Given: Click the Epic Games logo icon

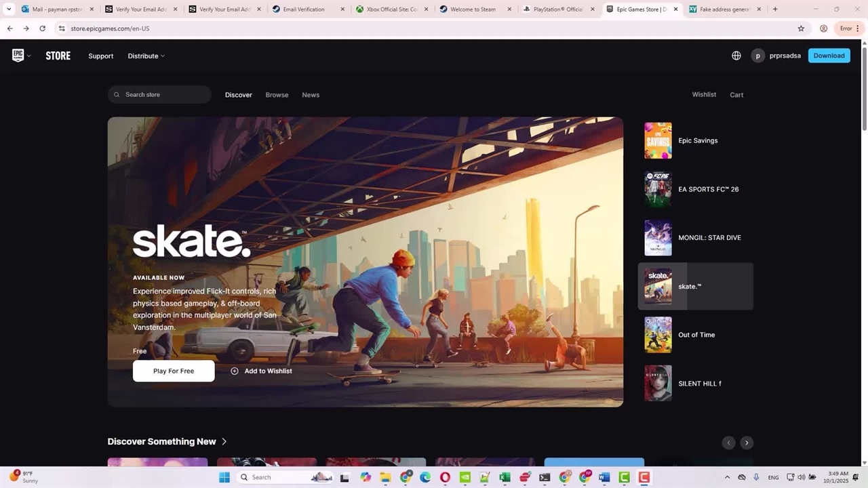Looking at the screenshot, I should [18, 56].
